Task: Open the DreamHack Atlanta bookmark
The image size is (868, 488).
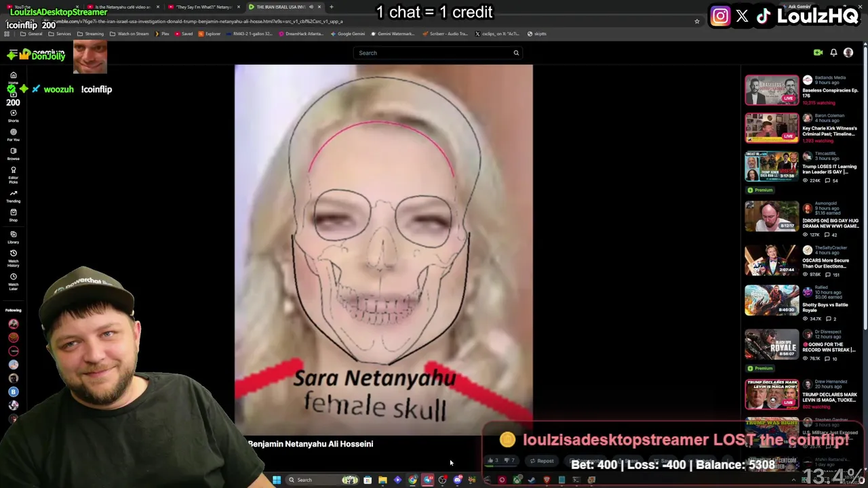Action: point(300,34)
